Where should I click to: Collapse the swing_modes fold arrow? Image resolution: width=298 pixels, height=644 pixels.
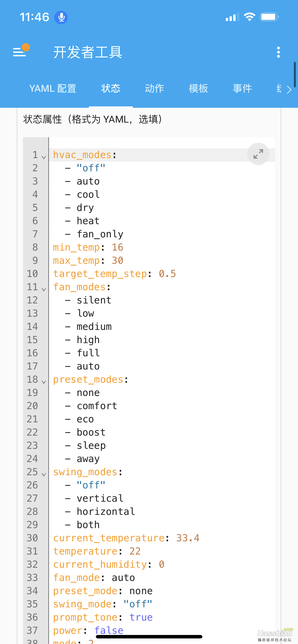click(44, 475)
